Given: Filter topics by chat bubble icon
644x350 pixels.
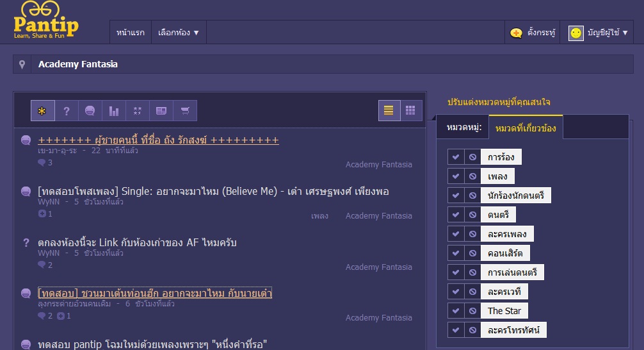Looking at the screenshot, I should (90, 111).
